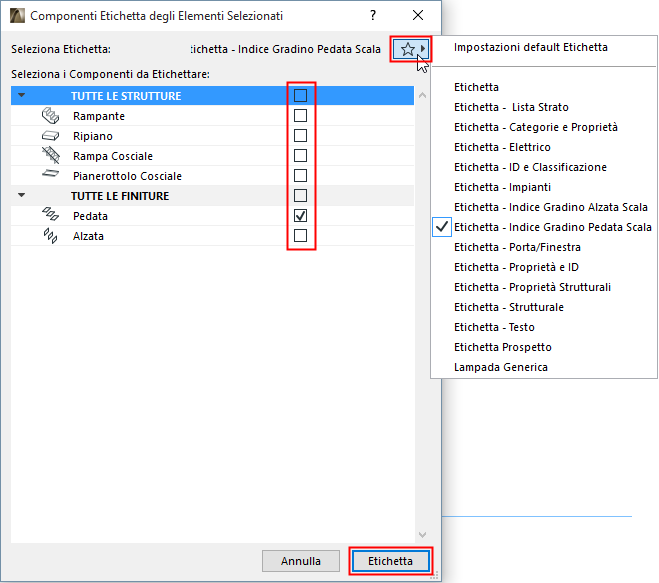Click the Rampa Cosciale icon
The image size is (659, 583).
(x=50, y=155)
